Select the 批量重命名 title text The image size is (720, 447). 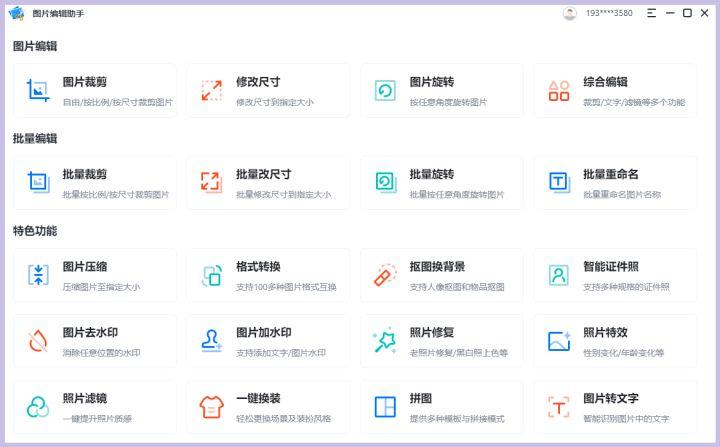(x=611, y=174)
